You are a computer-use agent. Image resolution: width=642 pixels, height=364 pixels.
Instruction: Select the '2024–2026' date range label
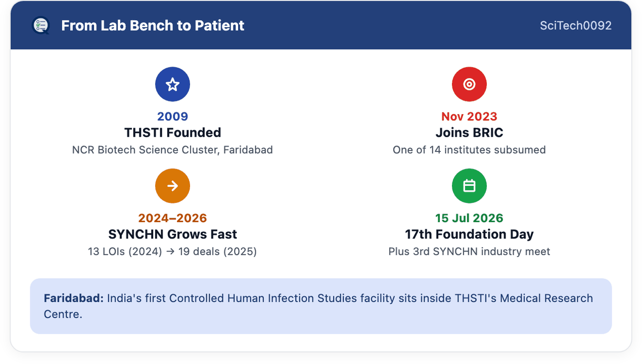point(172,218)
